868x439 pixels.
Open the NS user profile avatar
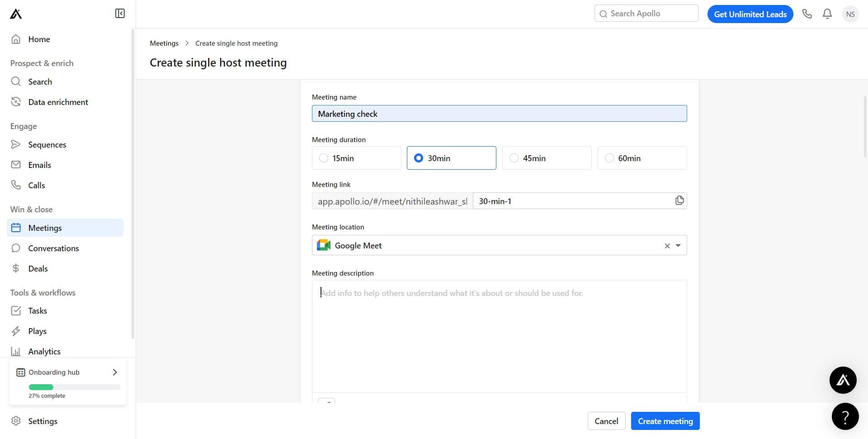coord(850,14)
